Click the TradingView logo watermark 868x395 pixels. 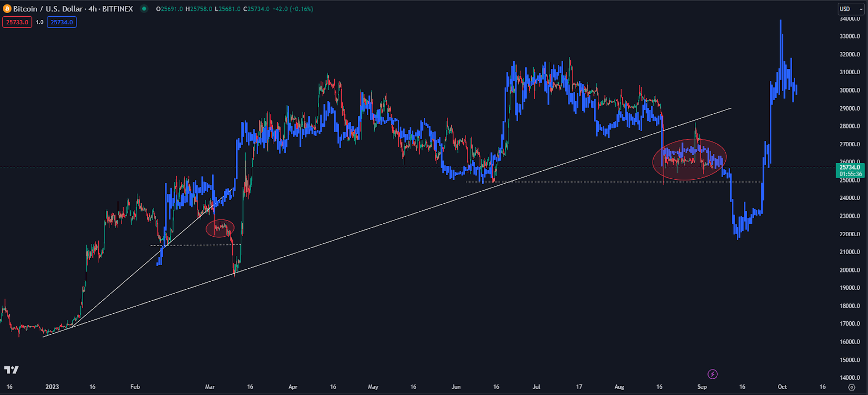click(x=11, y=370)
